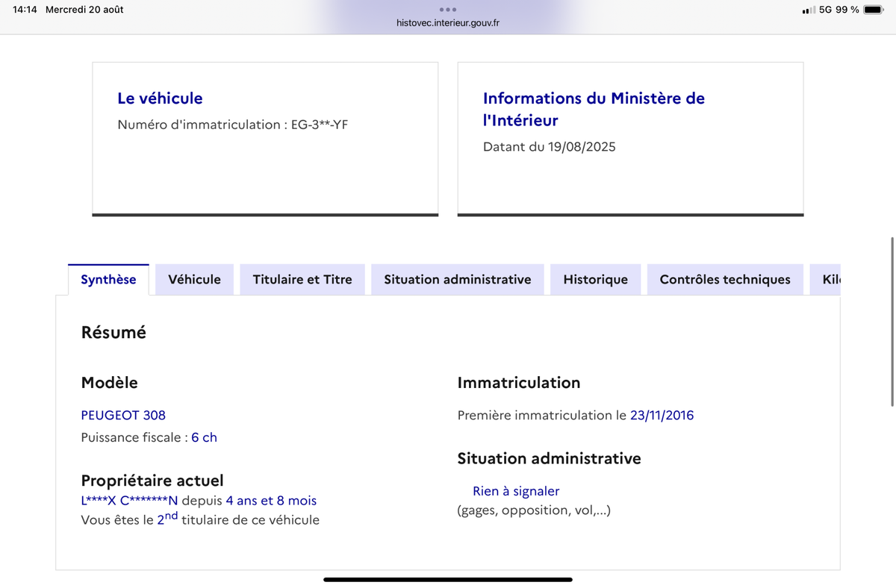Click the owner name L****X C*******N
The height and width of the screenshot is (588, 896).
coord(129,501)
